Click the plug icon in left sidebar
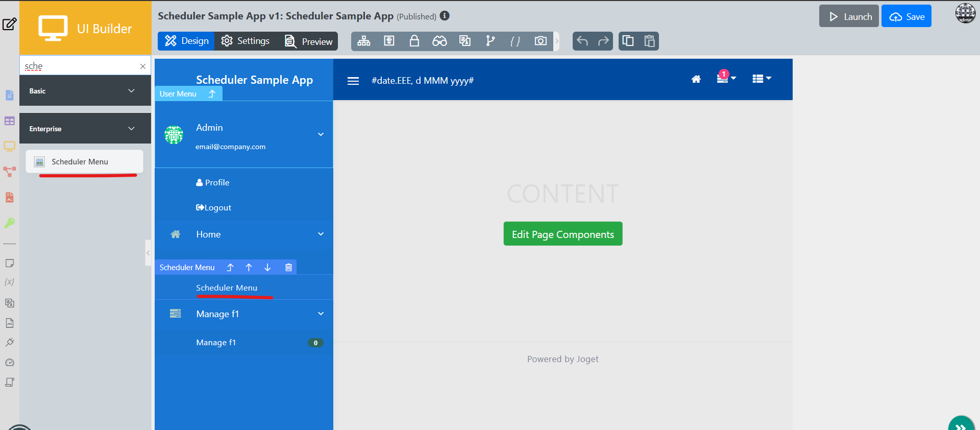The height and width of the screenshot is (430, 980). (10, 342)
